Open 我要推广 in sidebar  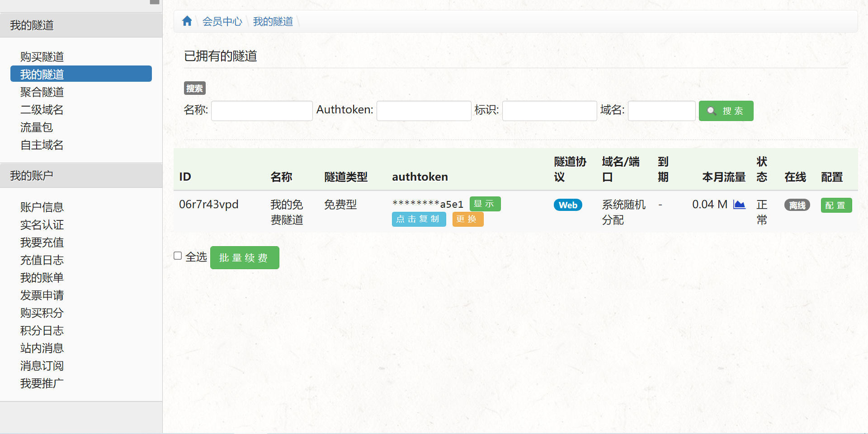(x=42, y=383)
